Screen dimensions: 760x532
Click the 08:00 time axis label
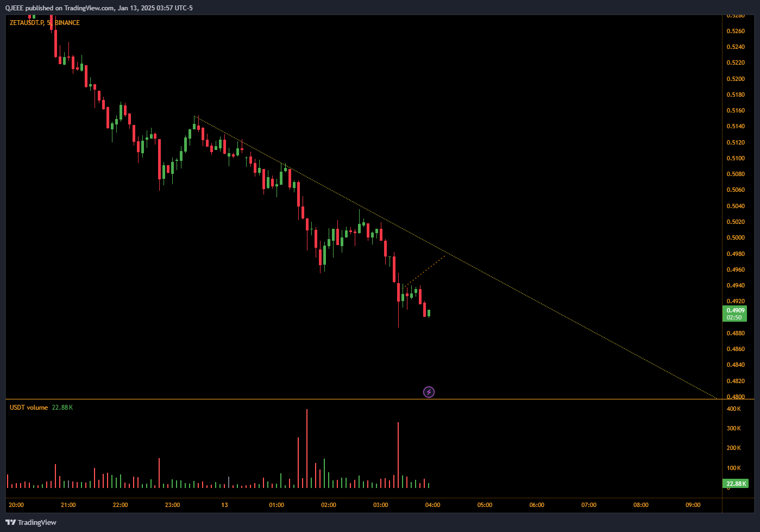(641, 505)
